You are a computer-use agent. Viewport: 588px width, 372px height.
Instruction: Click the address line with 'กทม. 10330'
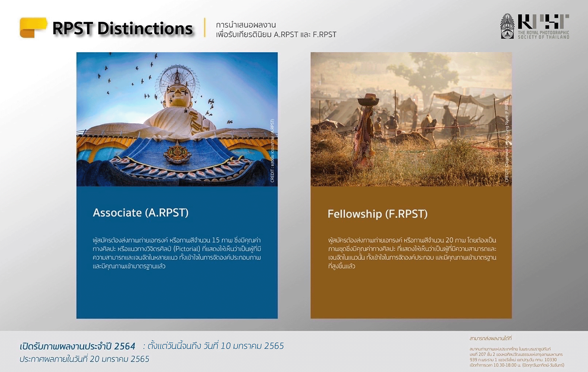[513, 360]
